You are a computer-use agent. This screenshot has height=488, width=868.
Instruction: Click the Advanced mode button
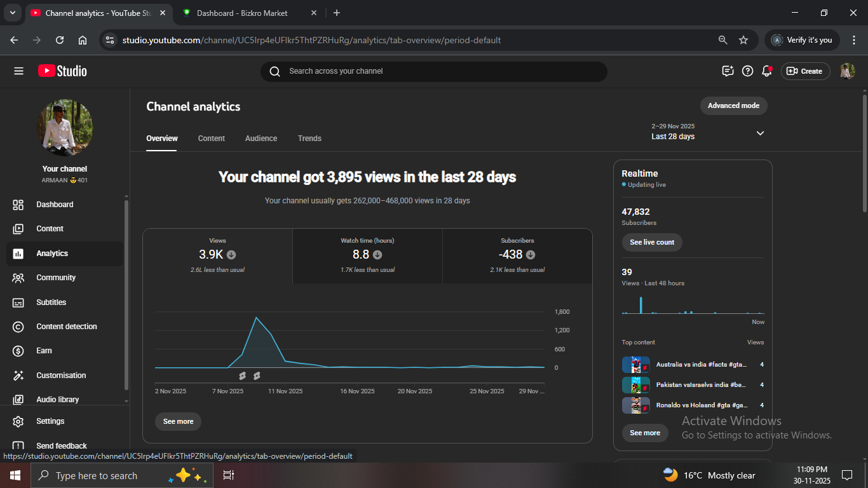tap(733, 105)
